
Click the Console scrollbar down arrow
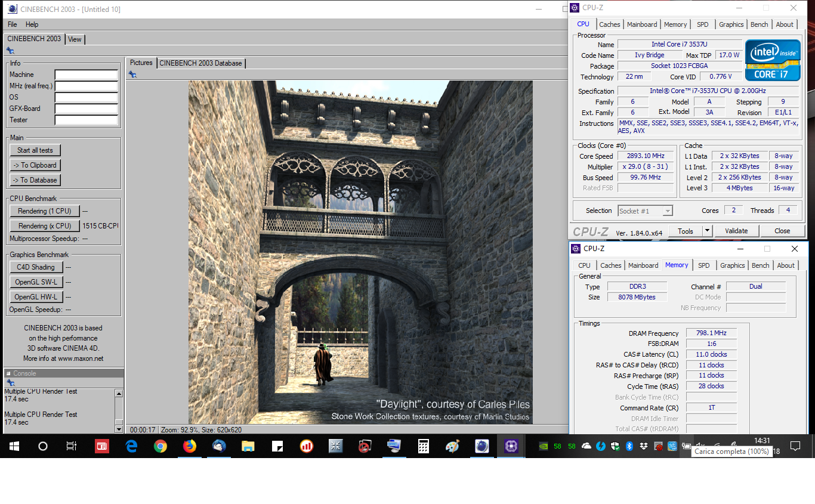pyautogui.click(x=119, y=429)
